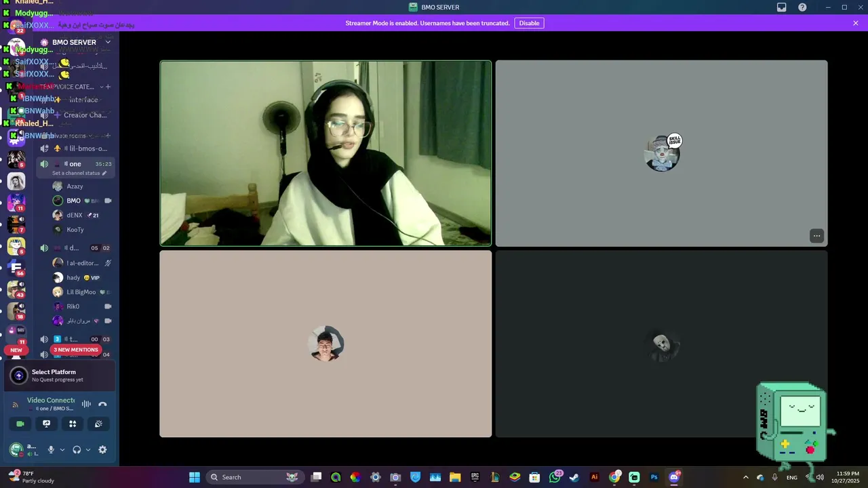868x488 pixels.
Task: Open server icon with 43 badge
Action: [x=16, y=289]
